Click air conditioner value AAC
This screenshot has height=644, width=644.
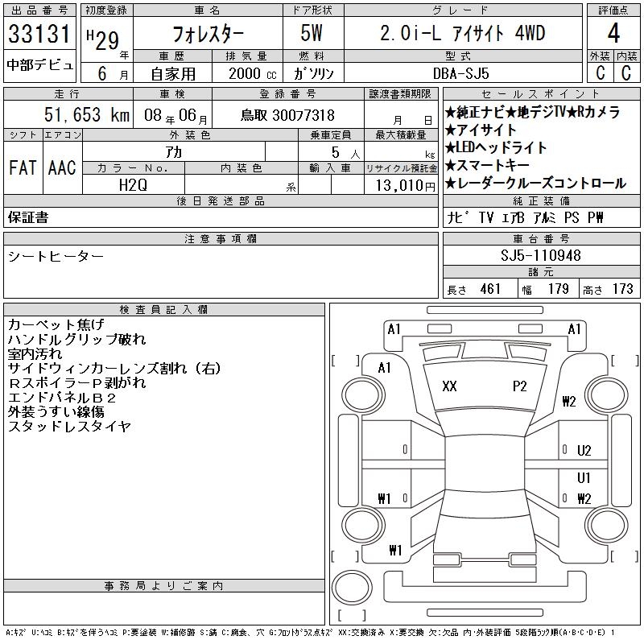point(63,167)
